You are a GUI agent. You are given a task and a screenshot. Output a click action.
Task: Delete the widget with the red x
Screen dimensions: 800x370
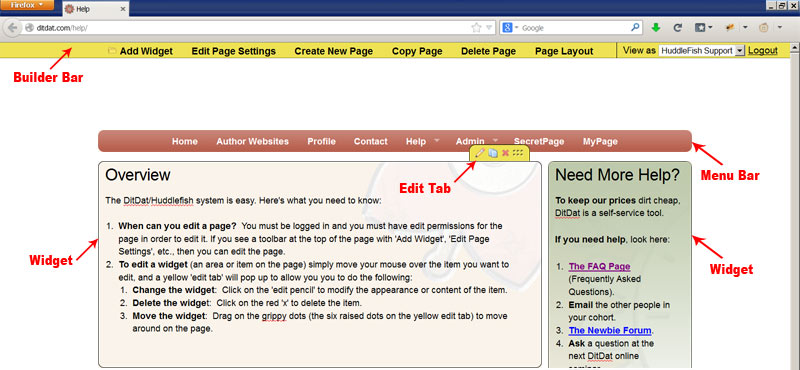pyautogui.click(x=505, y=153)
